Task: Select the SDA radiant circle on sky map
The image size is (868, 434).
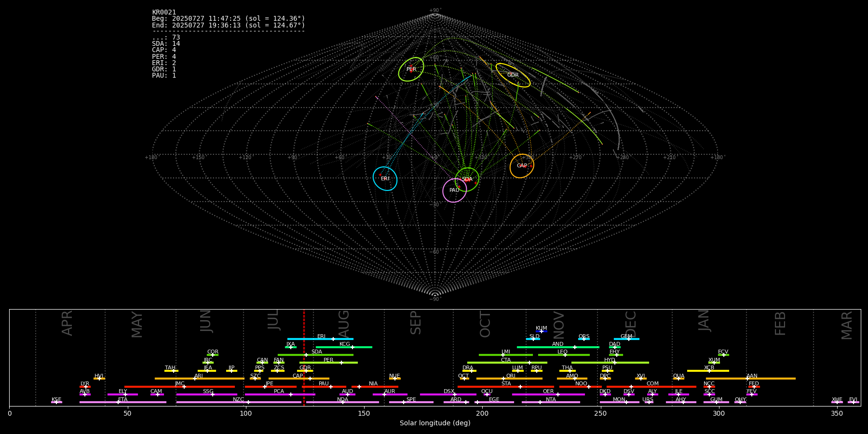Action: pos(467,179)
